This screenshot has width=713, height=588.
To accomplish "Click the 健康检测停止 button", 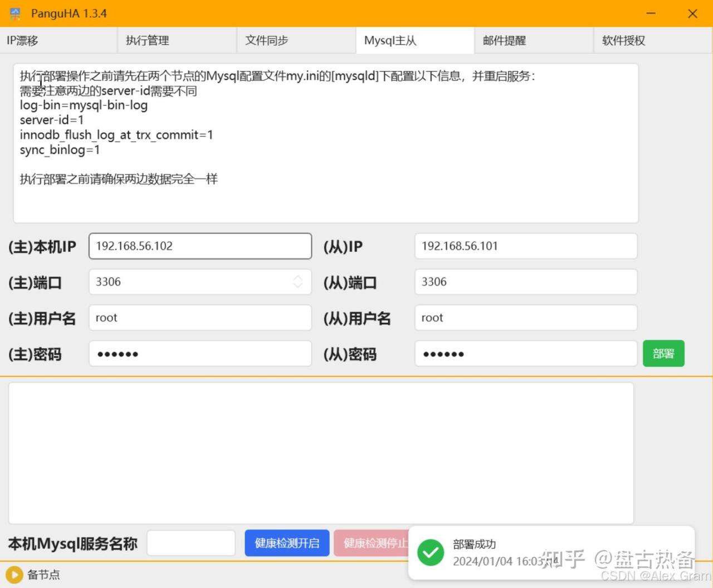I will click(x=372, y=543).
